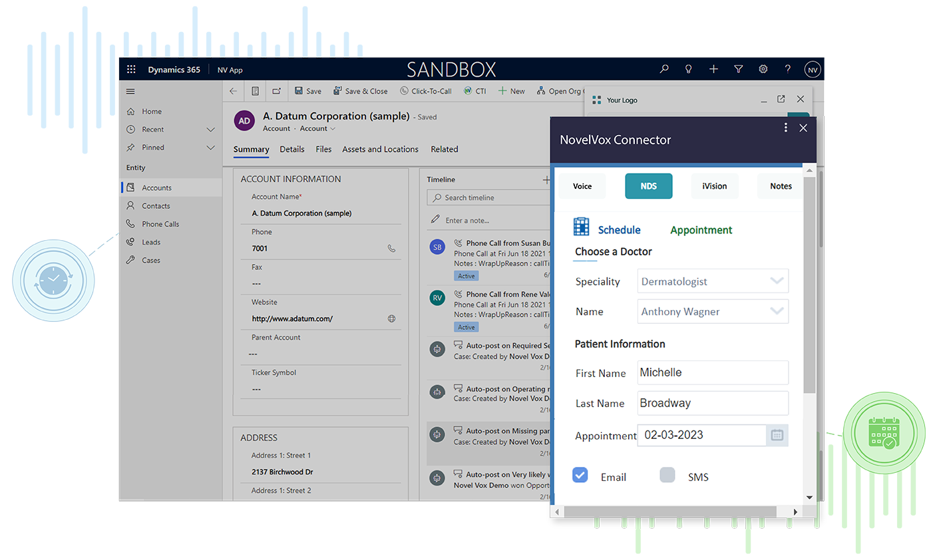This screenshot has height=560, width=943.
Task: Select the Voice tab in connector
Action: coord(582,186)
